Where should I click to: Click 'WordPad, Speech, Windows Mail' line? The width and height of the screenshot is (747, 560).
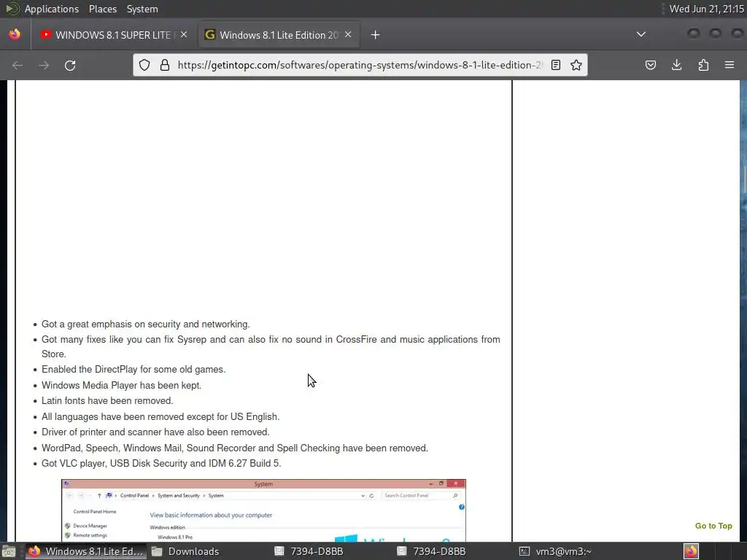(235, 448)
